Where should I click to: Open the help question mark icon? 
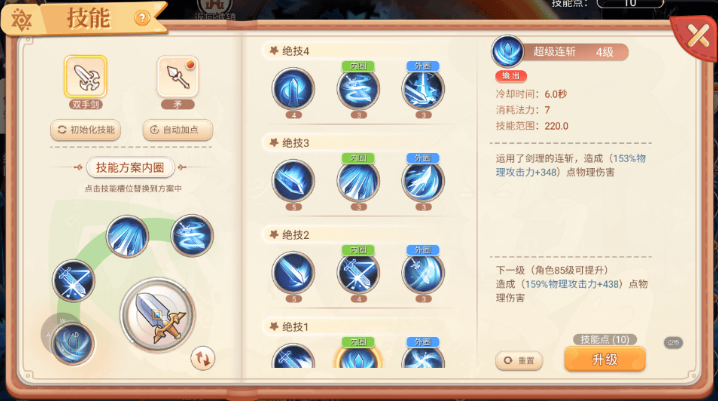point(142,18)
